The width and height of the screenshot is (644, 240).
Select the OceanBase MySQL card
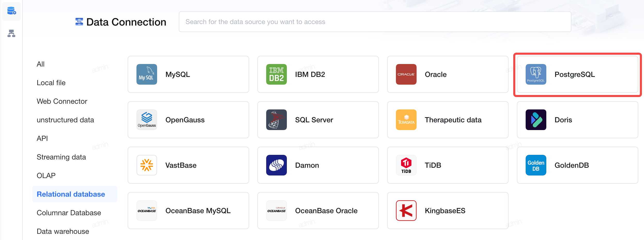[188, 211]
